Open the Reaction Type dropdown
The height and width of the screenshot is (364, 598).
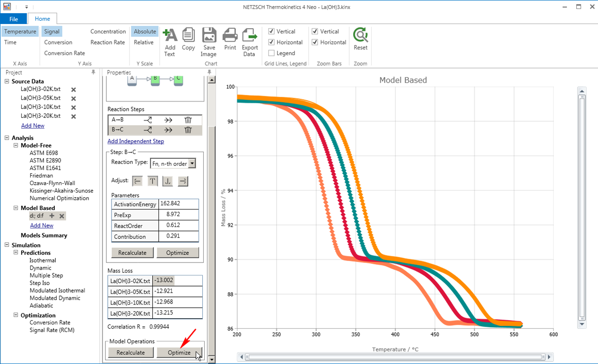coord(191,164)
